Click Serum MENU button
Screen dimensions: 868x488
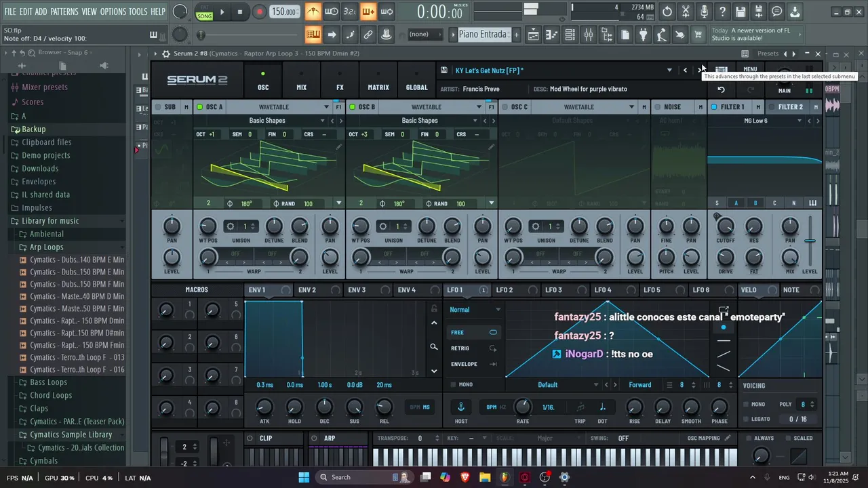[x=750, y=69]
